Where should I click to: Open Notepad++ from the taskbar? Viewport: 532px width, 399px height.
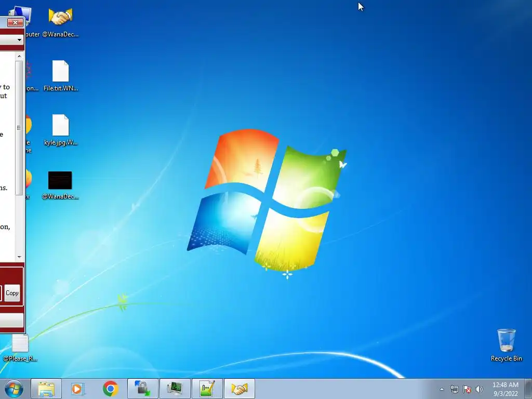(x=207, y=389)
